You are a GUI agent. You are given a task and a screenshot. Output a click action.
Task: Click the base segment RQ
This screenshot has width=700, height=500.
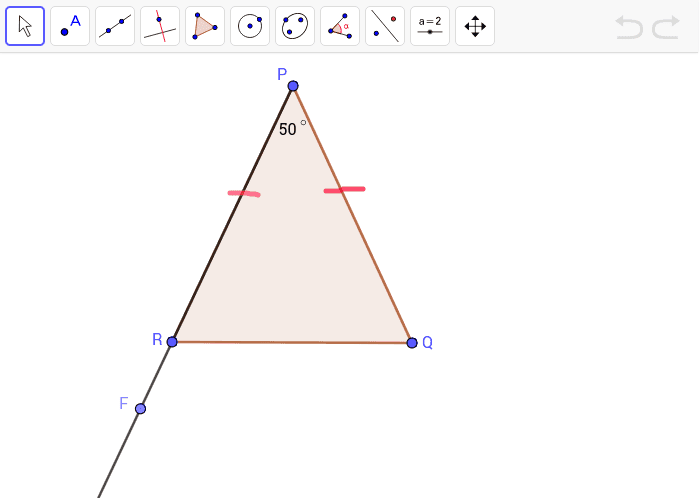(x=292, y=342)
